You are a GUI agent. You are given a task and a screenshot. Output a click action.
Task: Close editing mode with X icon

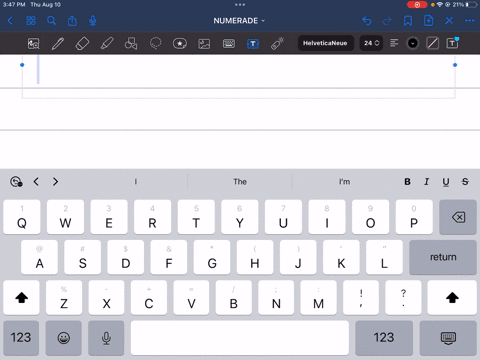[x=449, y=21]
